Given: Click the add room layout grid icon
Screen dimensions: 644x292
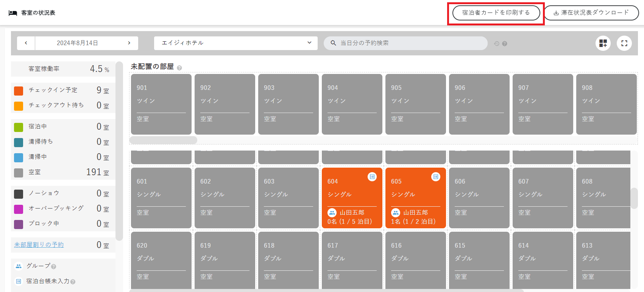Looking at the screenshot, I should pyautogui.click(x=603, y=43).
